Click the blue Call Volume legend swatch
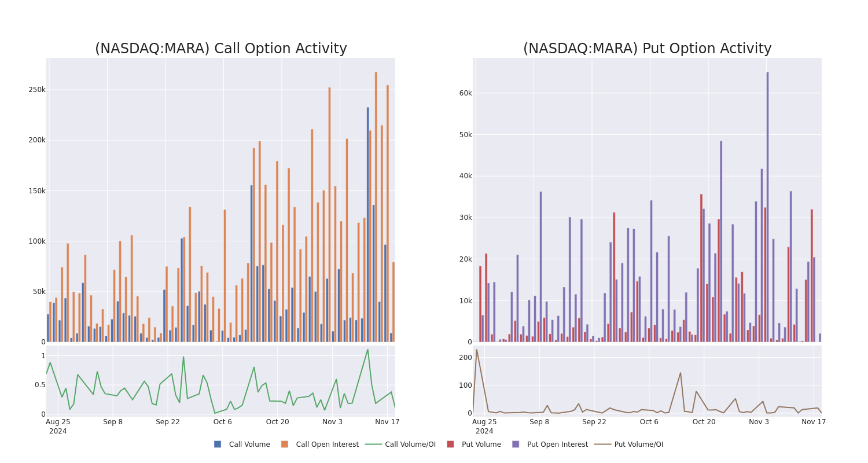The height and width of the screenshot is (463, 868). click(x=218, y=444)
